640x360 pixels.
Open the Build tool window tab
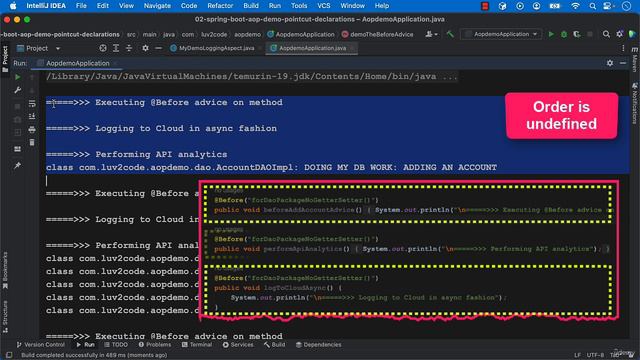coord(274,345)
